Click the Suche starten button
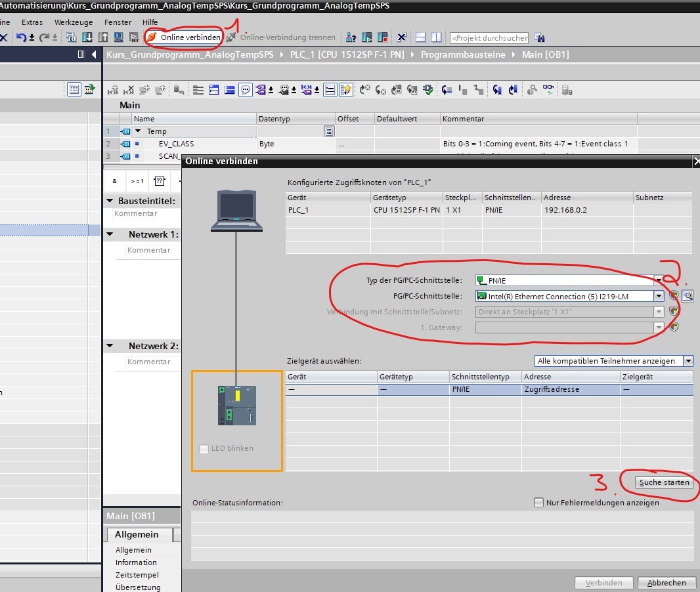This screenshot has height=592, width=700. pos(665,482)
